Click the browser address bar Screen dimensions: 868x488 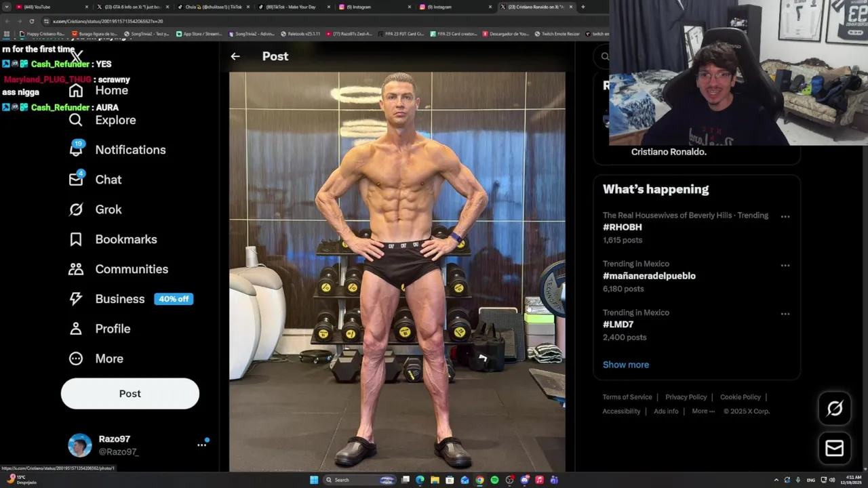click(325, 21)
